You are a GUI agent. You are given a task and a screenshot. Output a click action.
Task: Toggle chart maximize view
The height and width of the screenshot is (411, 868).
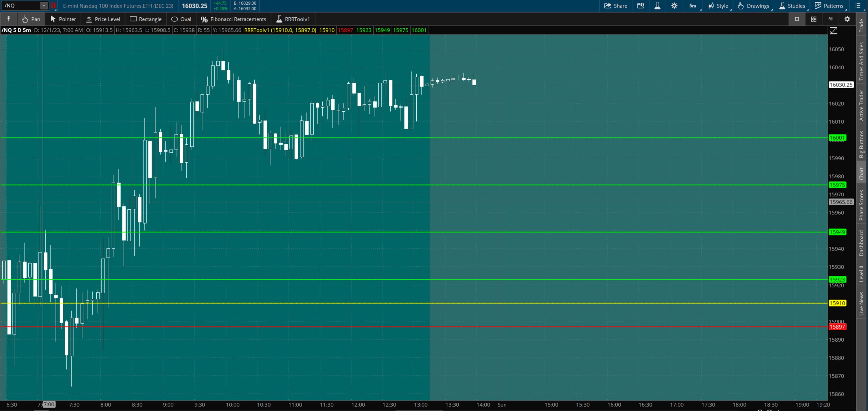tap(797, 19)
